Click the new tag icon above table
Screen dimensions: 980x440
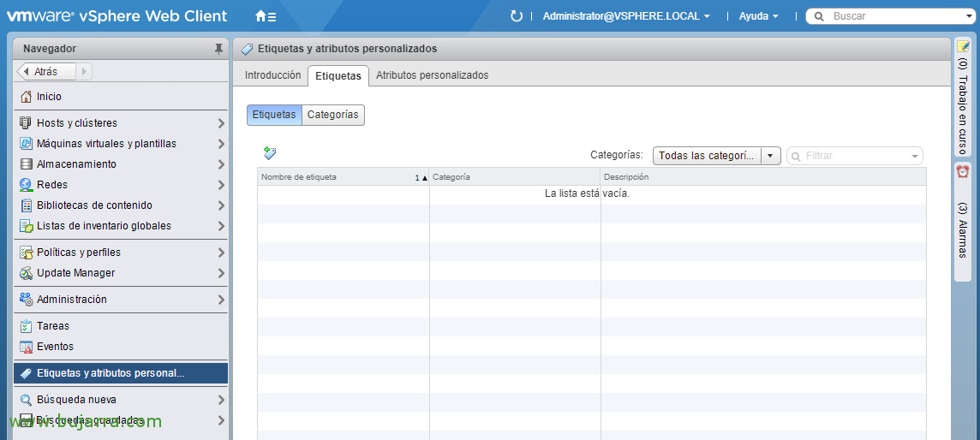click(270, 153)
